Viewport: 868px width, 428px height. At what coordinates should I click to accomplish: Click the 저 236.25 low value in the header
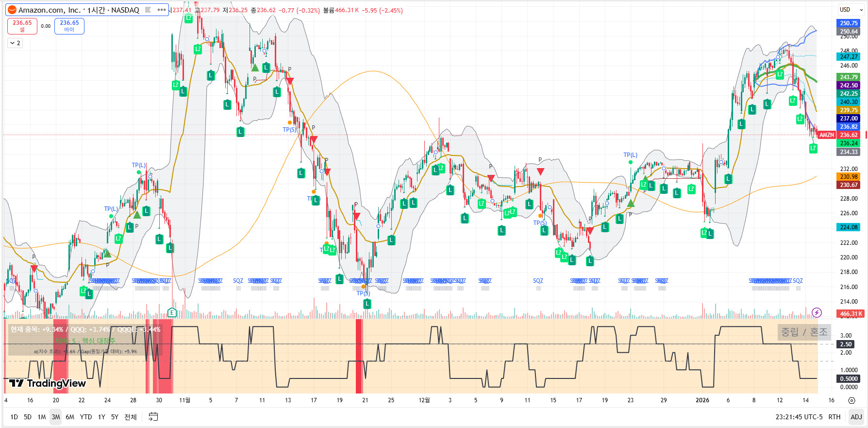pos(235,10)
